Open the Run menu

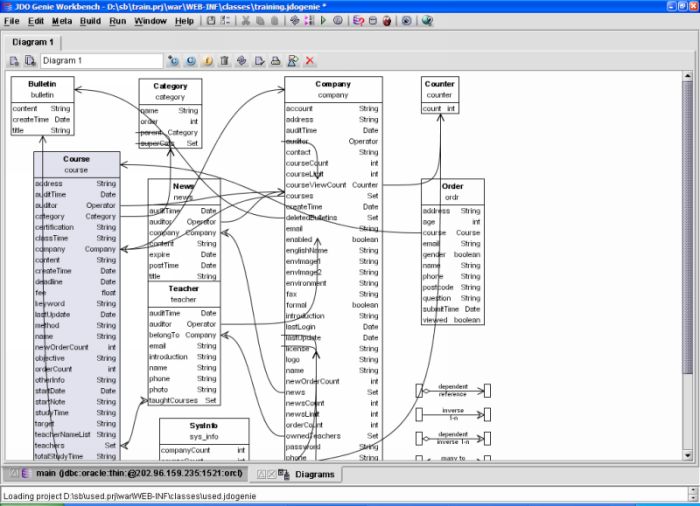coord(118,21)
